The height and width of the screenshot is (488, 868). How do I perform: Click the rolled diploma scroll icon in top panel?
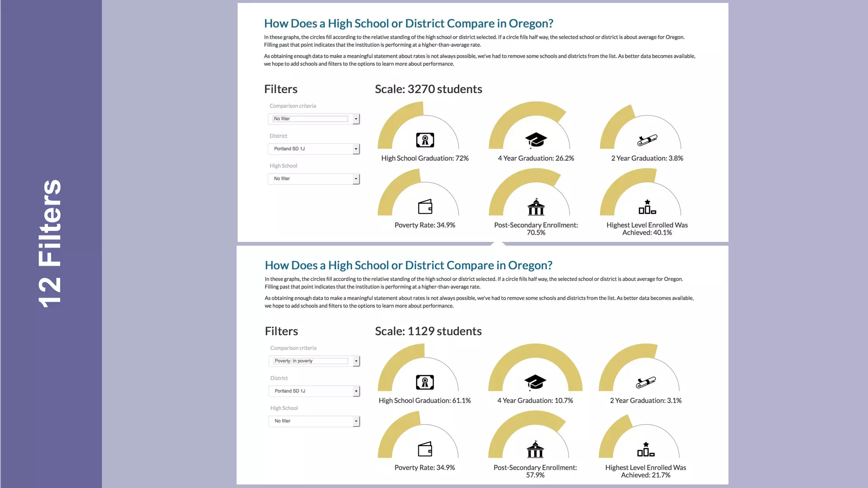click(x=647, y=140)
